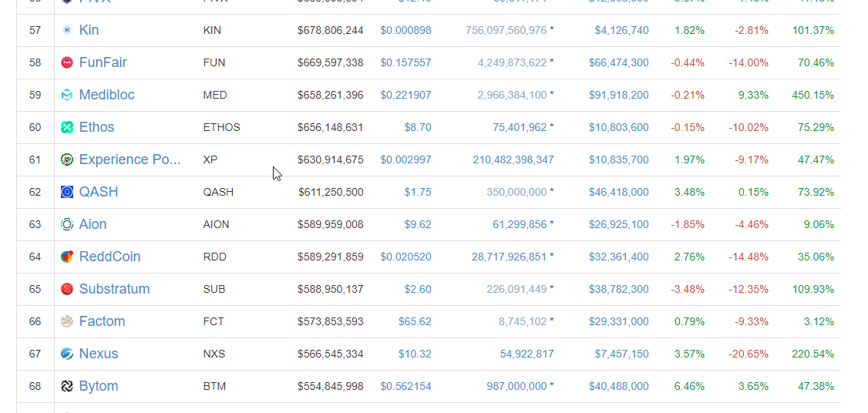The image size is (868, 413).
Task: Click QASH 24h volume $46,418,000
Action: [619, 192]
